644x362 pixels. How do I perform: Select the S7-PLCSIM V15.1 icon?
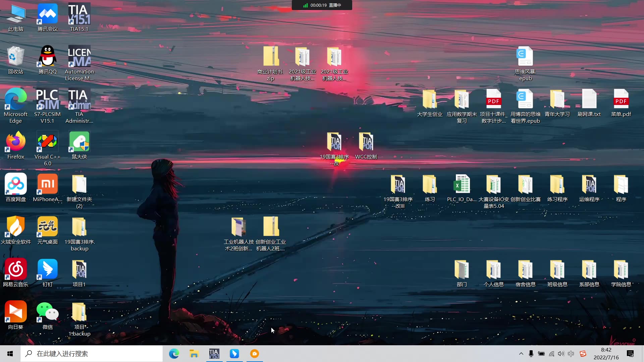(48, 106)
